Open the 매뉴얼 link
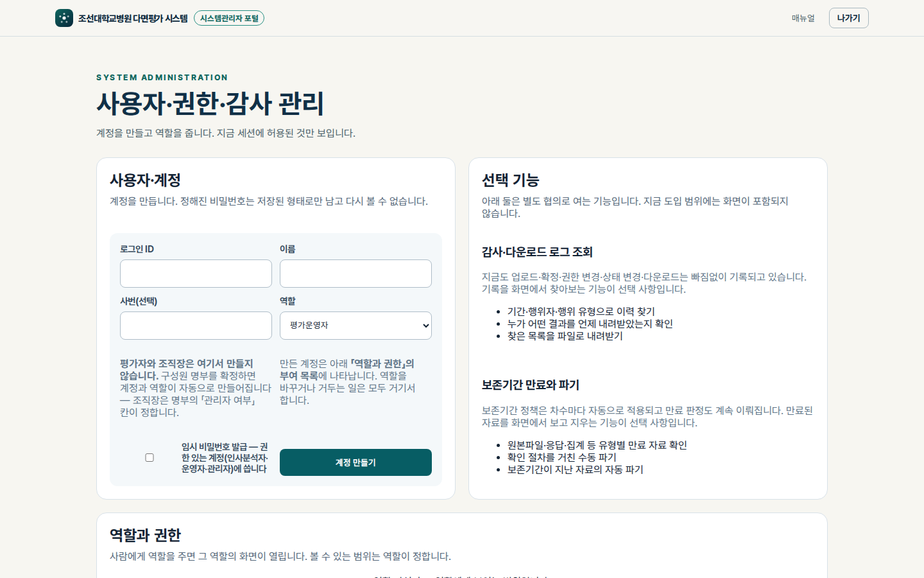This screenshot has height=578, width=924. pos(803,18)
